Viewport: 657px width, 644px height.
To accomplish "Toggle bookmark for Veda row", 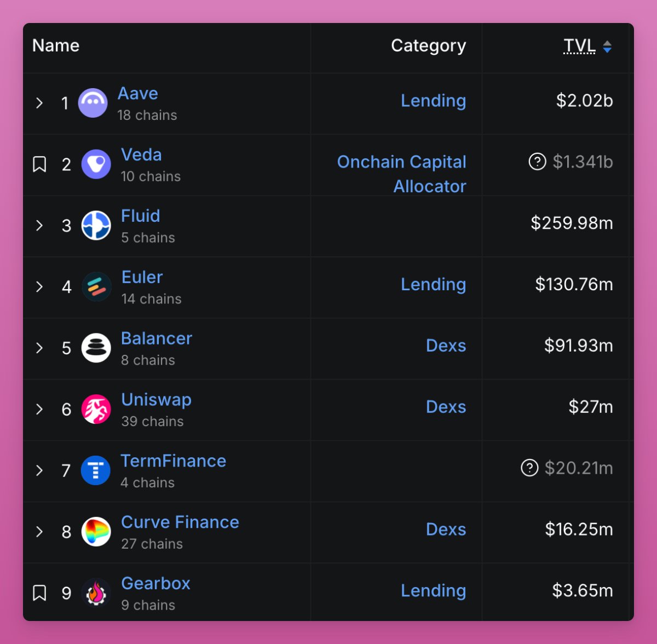I will [39, 164].
